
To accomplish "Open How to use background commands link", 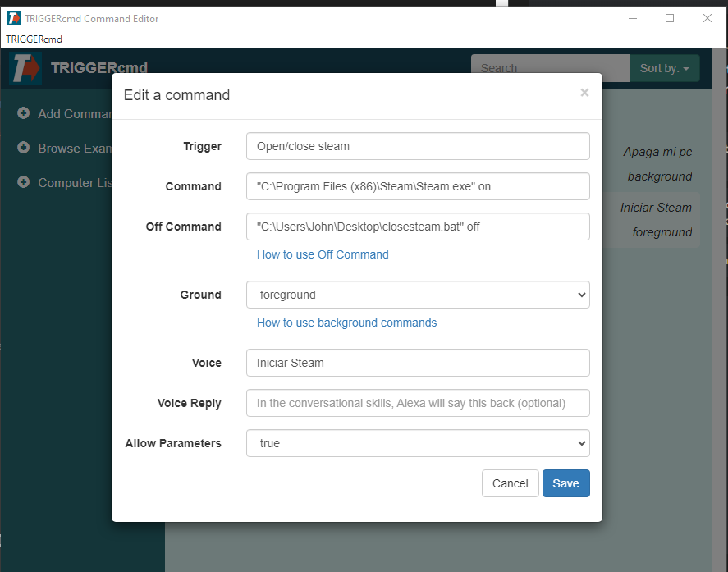I will pyautogui.click(x=347, y=323).
